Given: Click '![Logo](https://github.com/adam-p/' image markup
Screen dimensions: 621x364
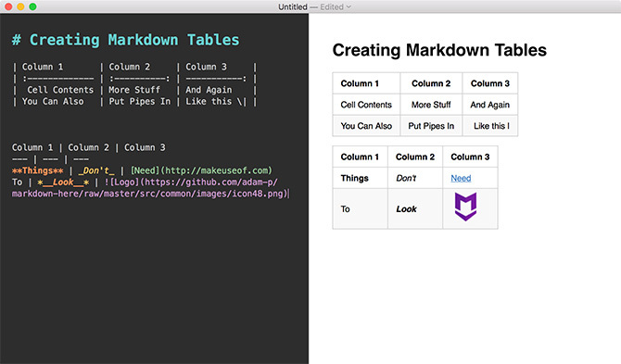Looking at the screenshot, I should (191, 182).
